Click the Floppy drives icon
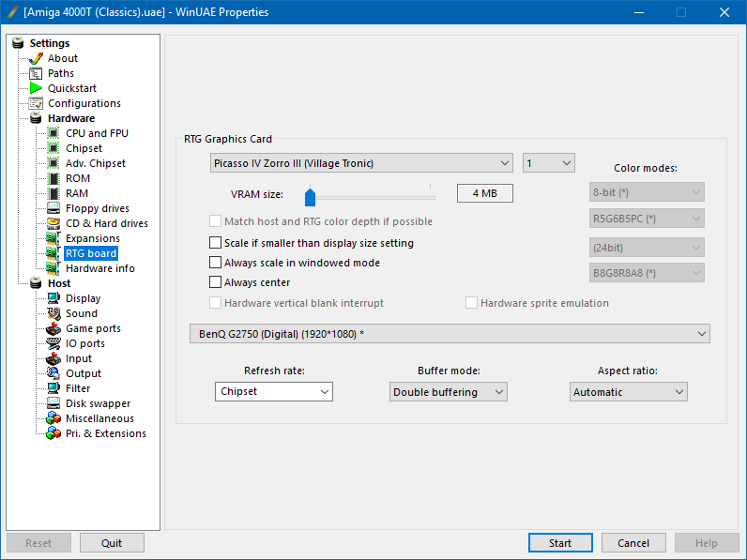Screen dimensions: 747x560 pos(53,208)
